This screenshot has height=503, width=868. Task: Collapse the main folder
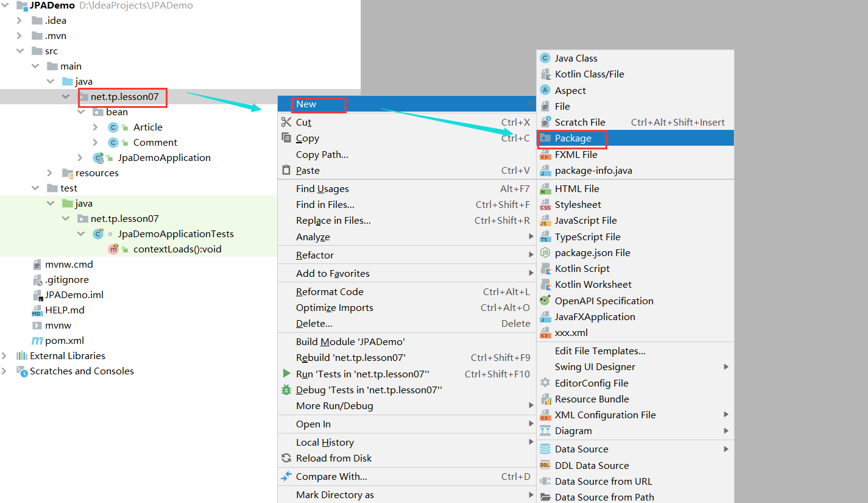point(36,66)
